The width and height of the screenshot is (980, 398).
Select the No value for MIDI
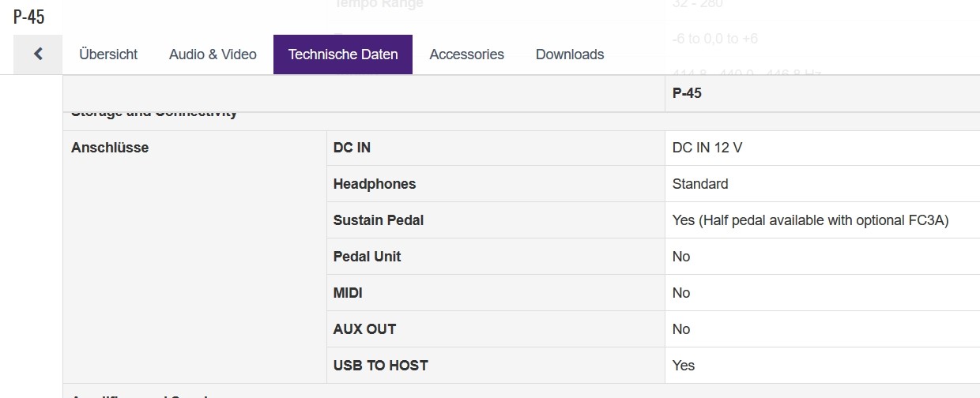681,293
